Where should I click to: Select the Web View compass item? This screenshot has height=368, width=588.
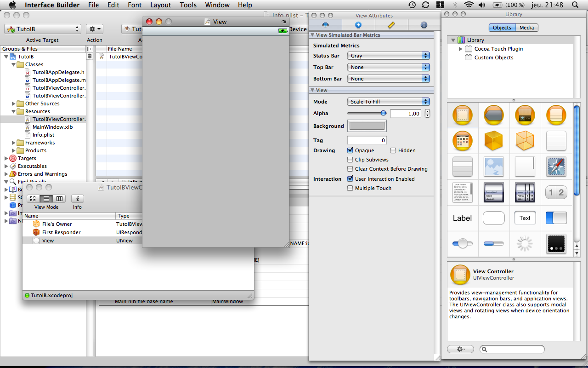556,167
